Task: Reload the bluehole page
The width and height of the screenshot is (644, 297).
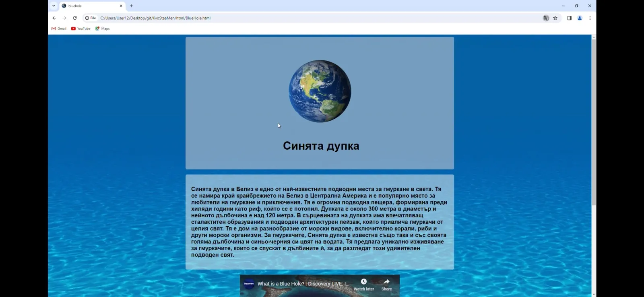Action: click(x=75, y=18)
